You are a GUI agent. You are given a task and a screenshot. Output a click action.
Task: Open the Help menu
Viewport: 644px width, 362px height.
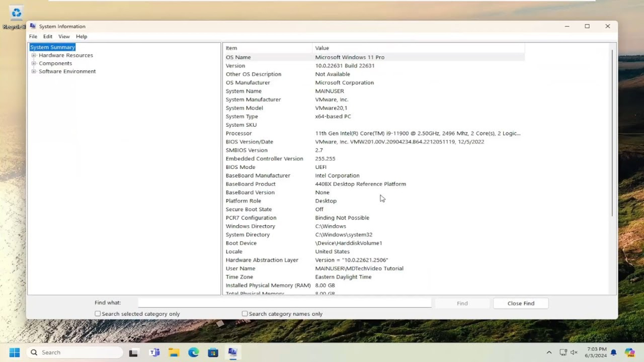[82, 37]
